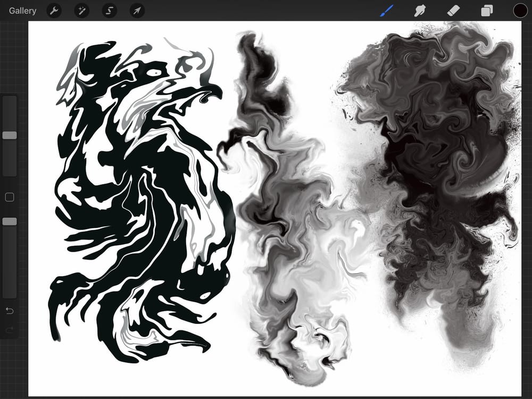This screenshot has width=532, height=399.
Task: Redo the last action
Action: click(x=10, y=329)
